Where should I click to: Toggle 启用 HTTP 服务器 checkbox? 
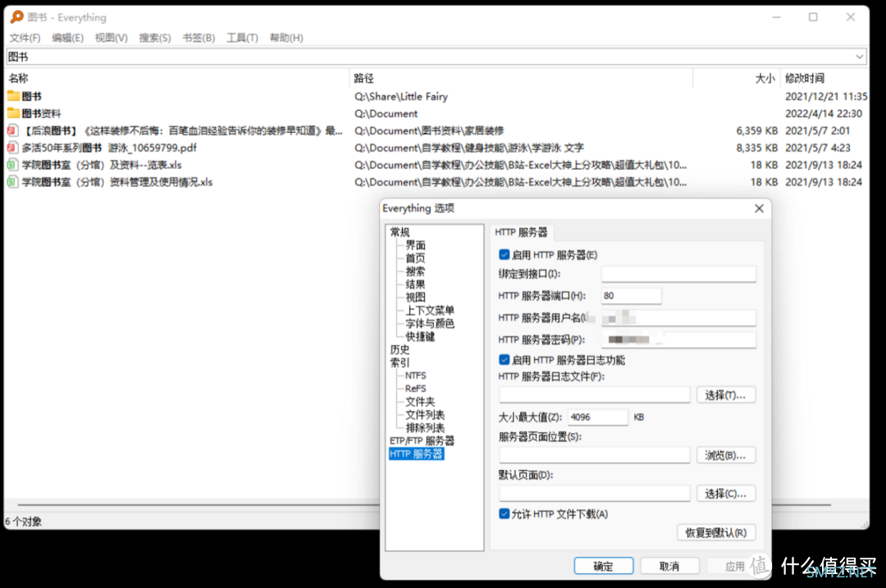click(x=504, y=255)
